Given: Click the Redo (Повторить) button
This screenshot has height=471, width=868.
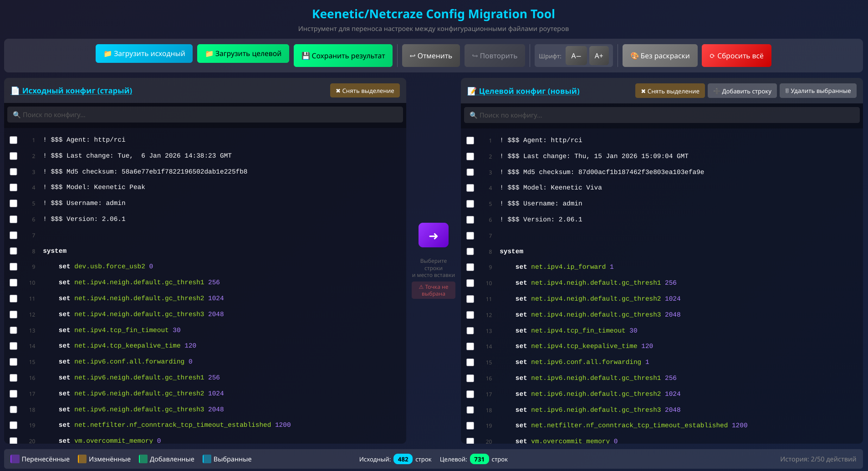Looking at the screenshot, I should (494, 56).
